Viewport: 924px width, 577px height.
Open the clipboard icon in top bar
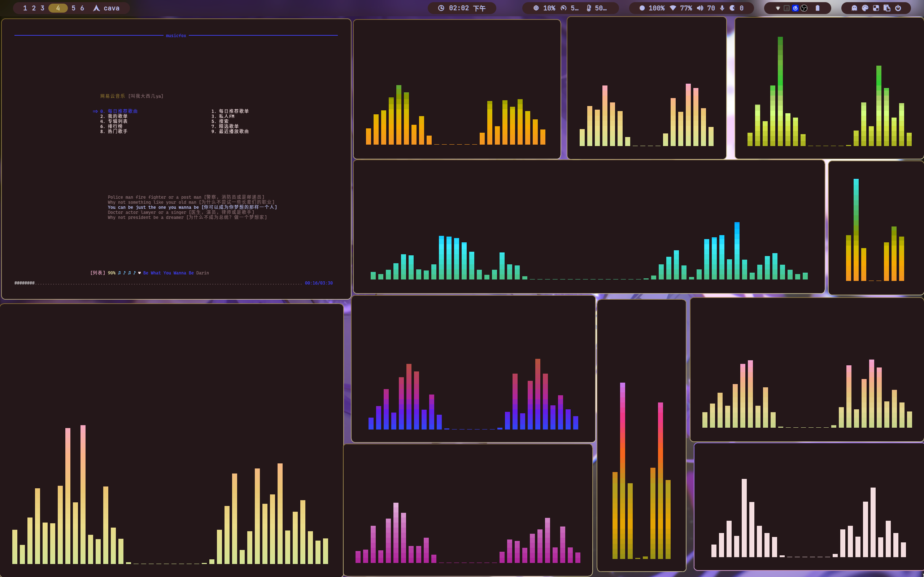(887, 8)
